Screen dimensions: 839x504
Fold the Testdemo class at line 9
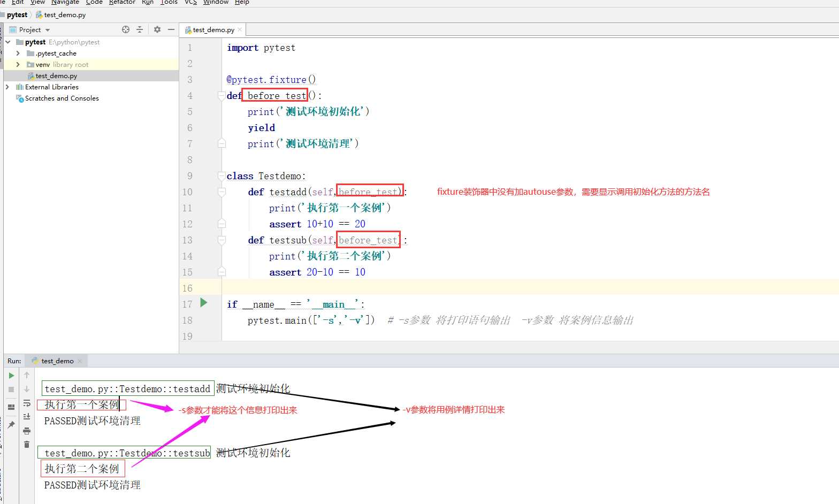point(222,176)
